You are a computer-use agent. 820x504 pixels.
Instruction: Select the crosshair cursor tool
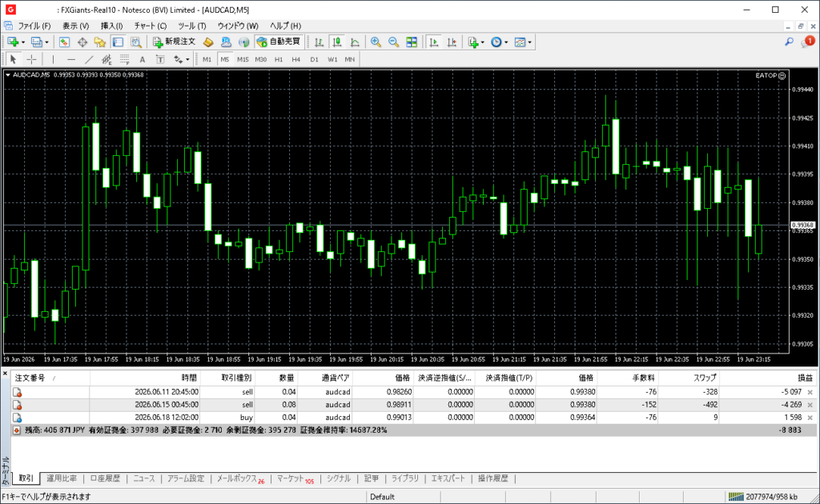31,59
